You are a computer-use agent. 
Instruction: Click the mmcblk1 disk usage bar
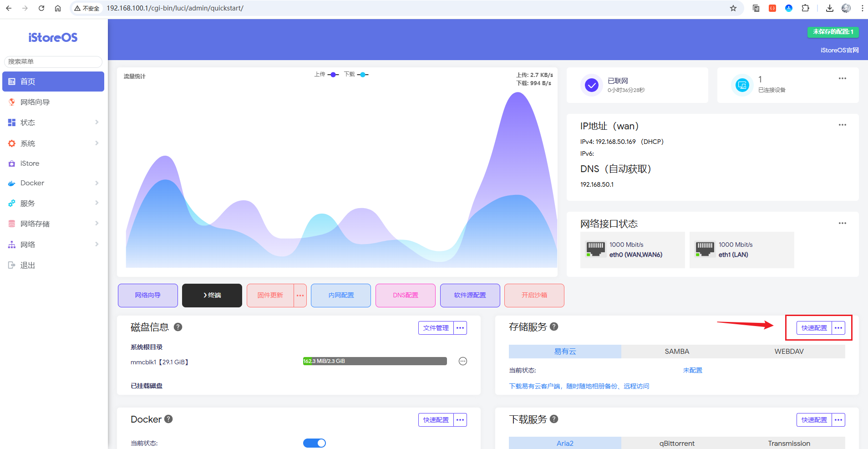point(375,361)
